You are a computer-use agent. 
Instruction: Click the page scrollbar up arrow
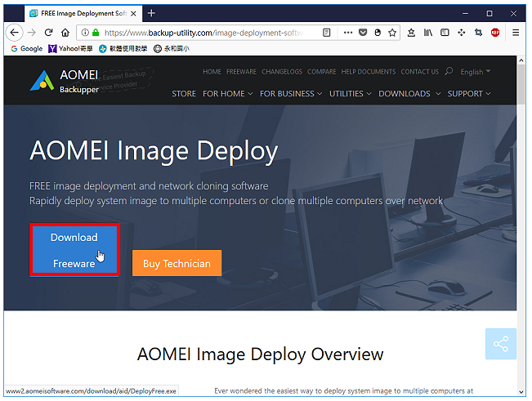[521, 60]
